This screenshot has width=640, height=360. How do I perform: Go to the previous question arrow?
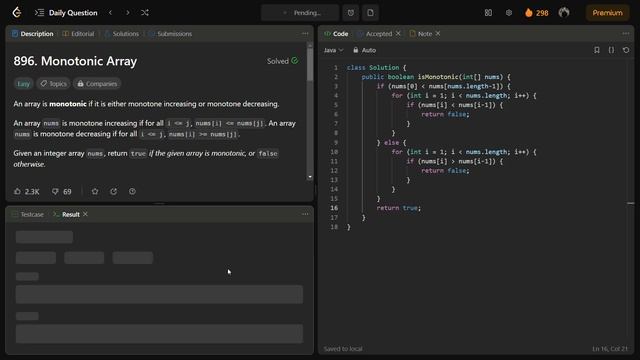point(110,13)
